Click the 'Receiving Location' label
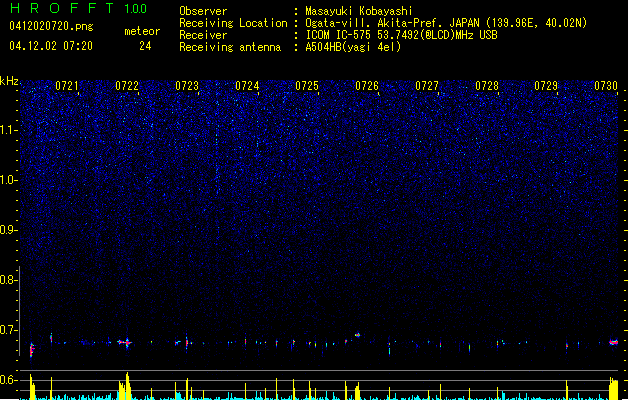This screenshot has height=400, width=629. (233, 23)
